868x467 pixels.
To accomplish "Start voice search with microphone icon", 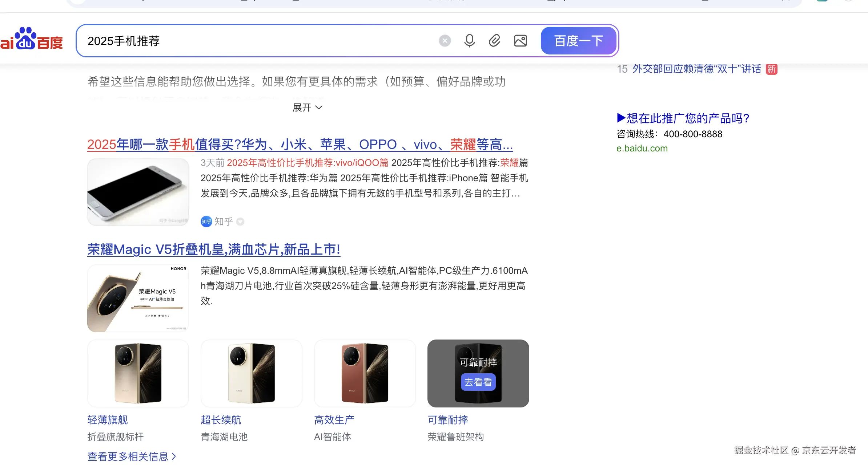I will 469,41.
